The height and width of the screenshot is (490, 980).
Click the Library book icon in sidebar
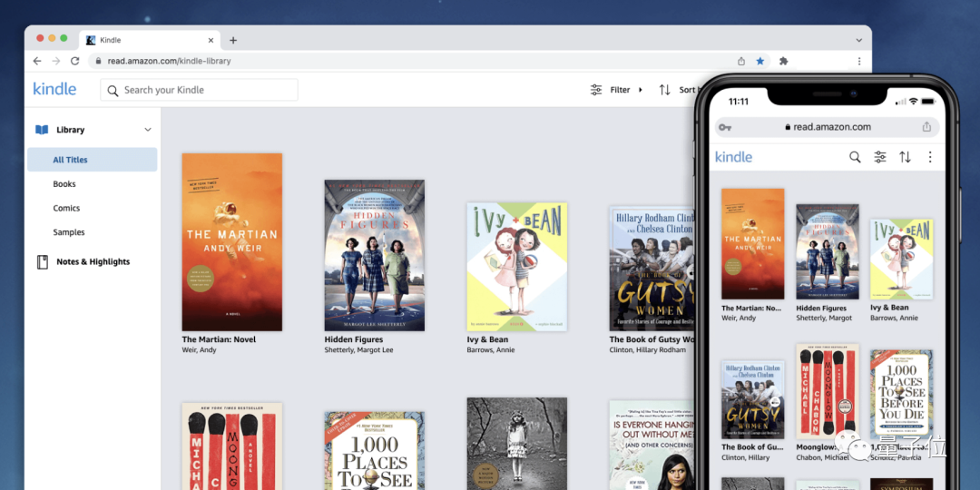pos(42,130)
